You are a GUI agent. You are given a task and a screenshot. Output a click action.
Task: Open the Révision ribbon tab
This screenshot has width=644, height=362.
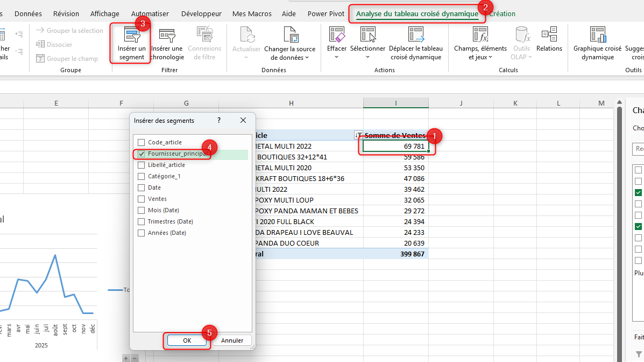tap(66, 13)
